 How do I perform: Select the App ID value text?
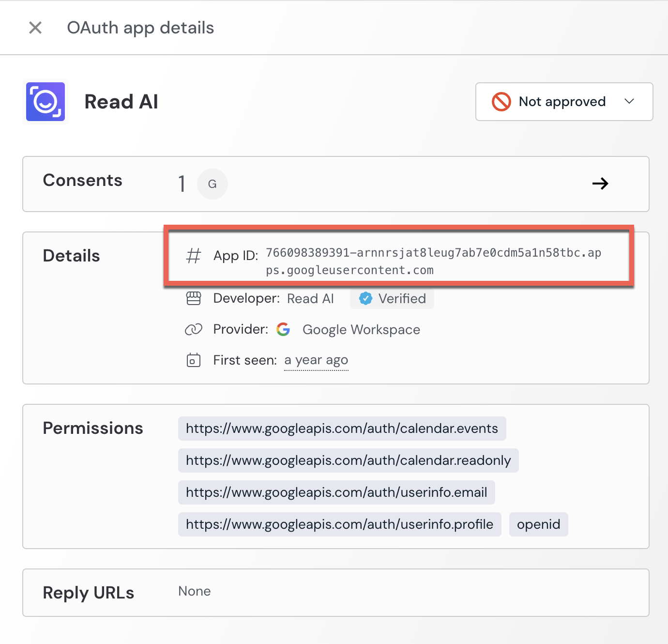click(434, 261)
